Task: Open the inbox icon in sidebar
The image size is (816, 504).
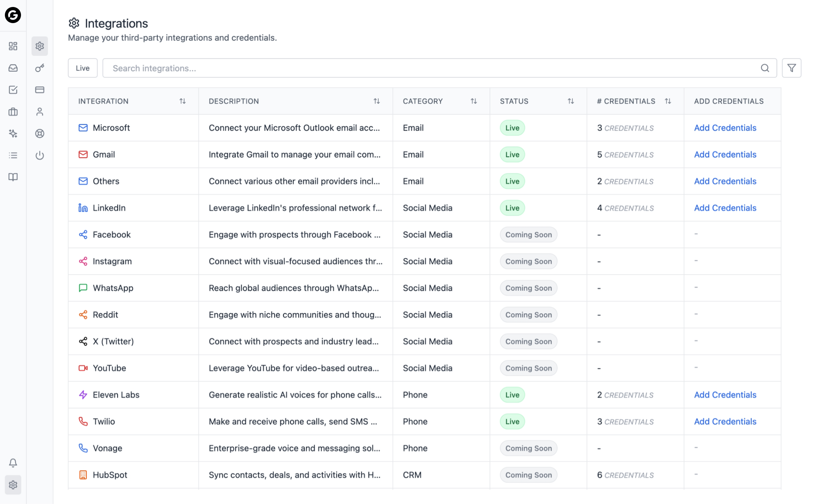Action: (13, 68)
